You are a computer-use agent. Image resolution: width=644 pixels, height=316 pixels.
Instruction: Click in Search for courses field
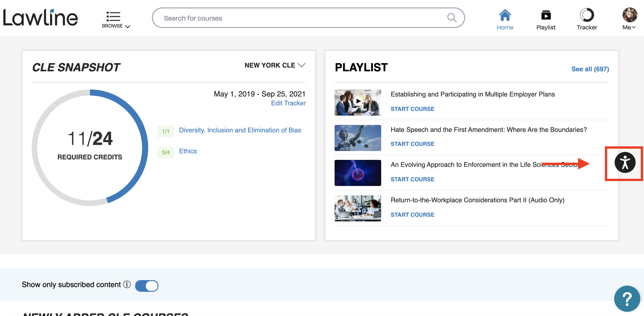click(x=300, y=18)
